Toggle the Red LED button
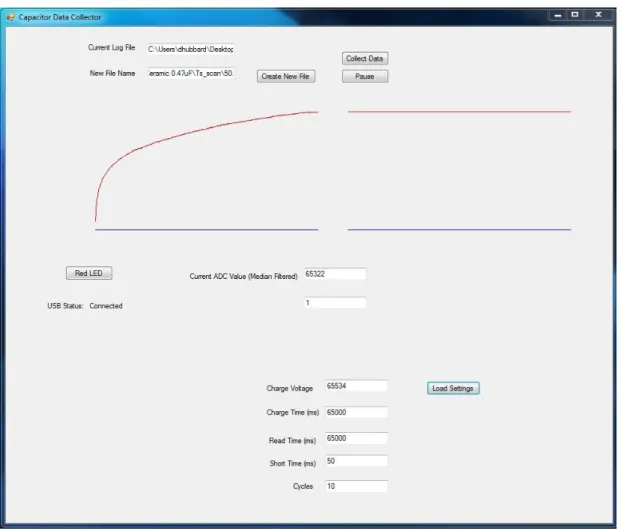The height and width of the screenshot is (531, 621). coord(89,273)
